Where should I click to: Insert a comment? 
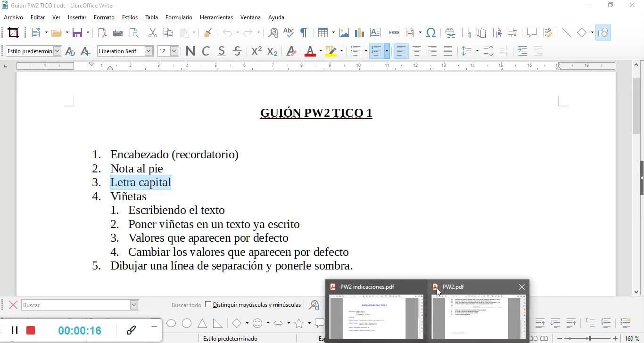click(x=532, y=33)
